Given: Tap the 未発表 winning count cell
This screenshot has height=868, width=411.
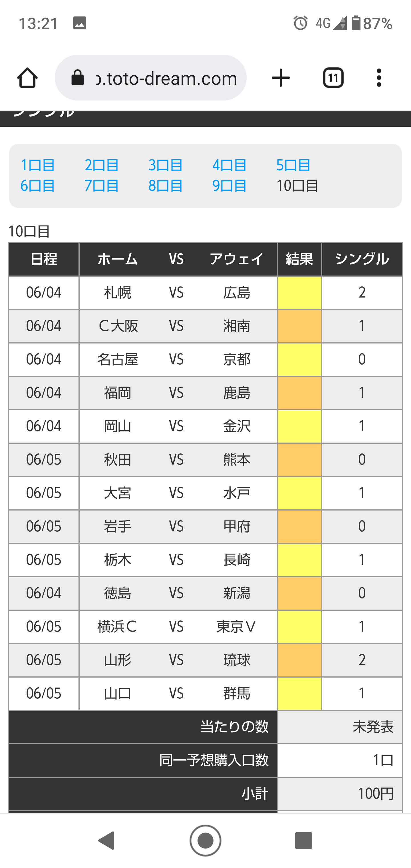Looking at the screenshot, I should 340,727.
